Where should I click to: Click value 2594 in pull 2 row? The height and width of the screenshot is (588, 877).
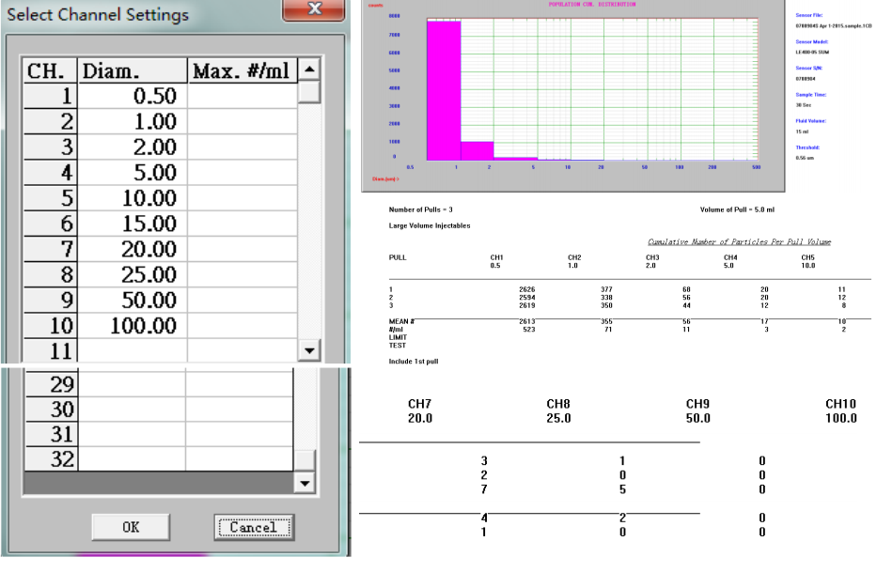click(x=527, y=298)
